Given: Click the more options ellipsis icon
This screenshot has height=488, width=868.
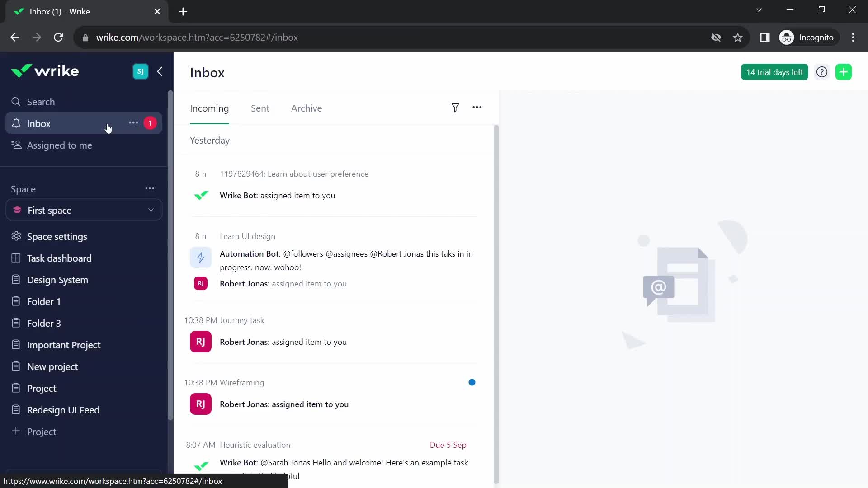Looking at the screenshot, I should tap(132, 123).
